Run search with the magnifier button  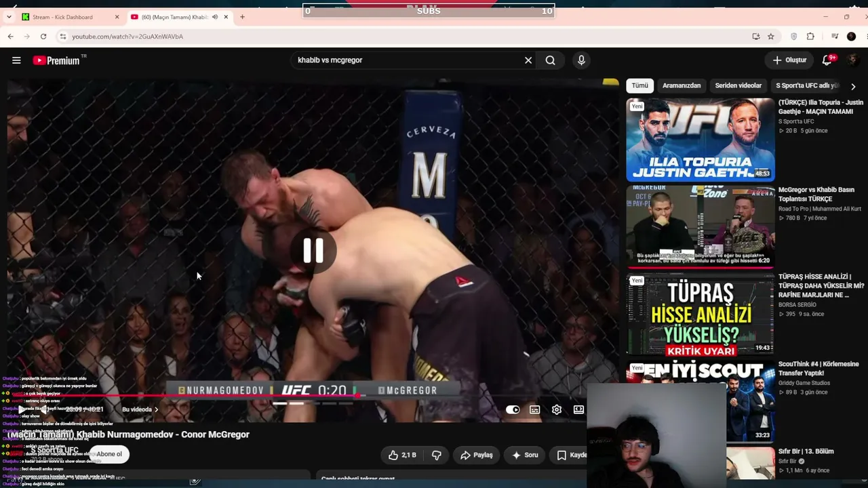551,60
